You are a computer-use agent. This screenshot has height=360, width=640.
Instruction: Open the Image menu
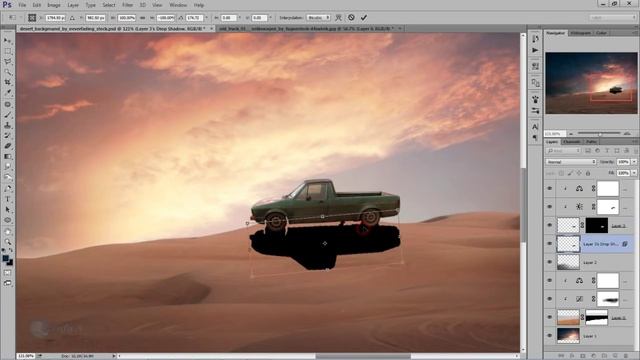coord(53,5)
